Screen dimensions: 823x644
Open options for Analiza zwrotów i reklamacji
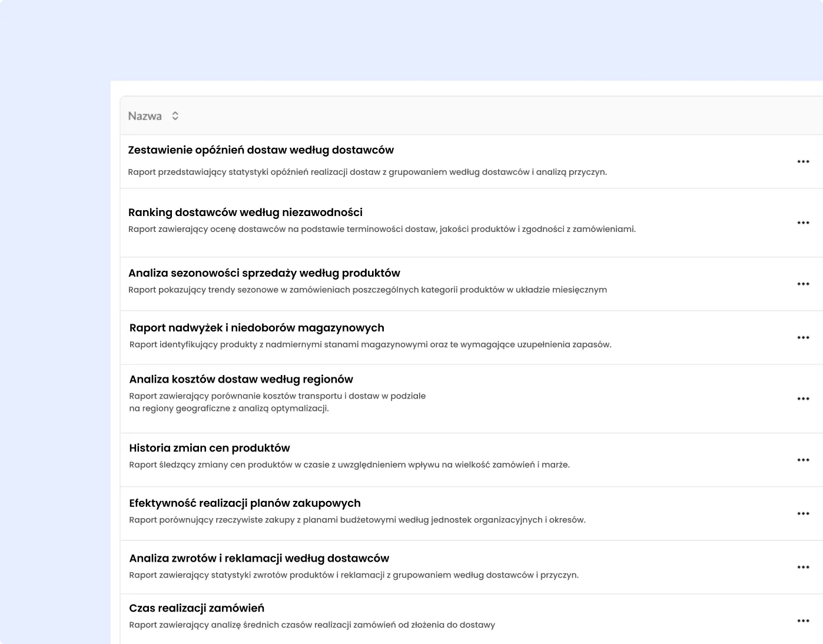803,567
